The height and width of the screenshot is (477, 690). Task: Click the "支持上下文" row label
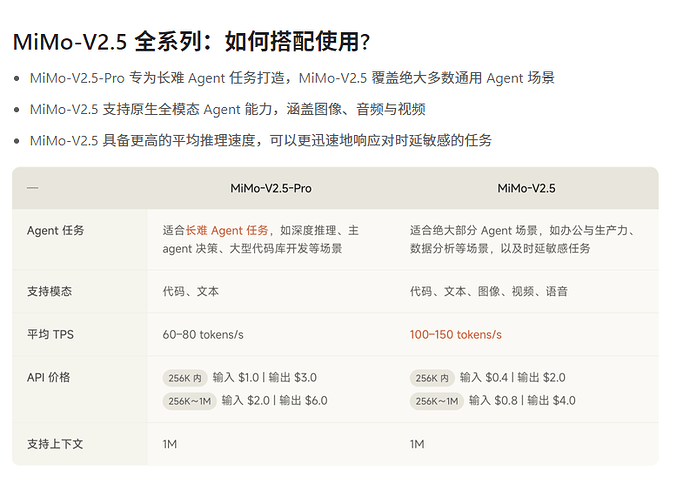[x=55, y=444]
